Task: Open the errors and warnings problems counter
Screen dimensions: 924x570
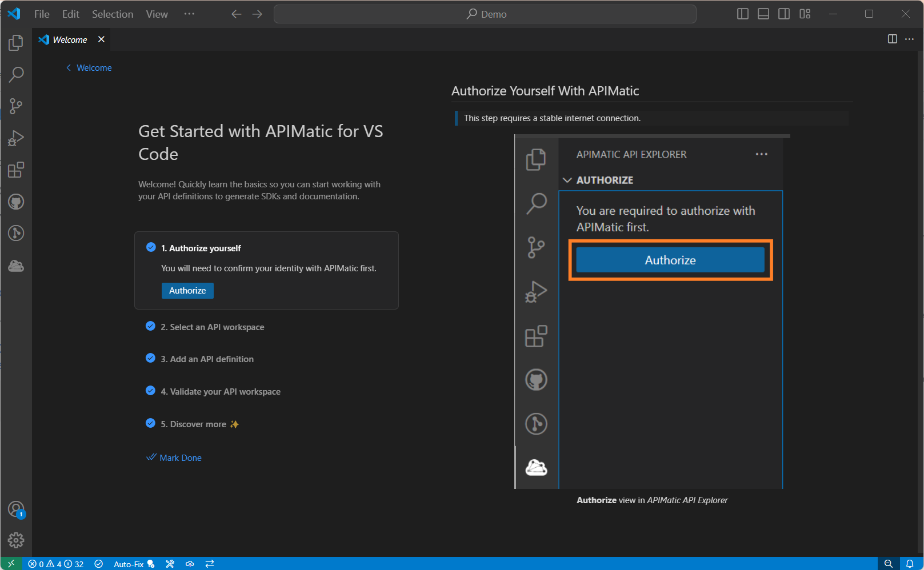Action: [x=56, y=564]
